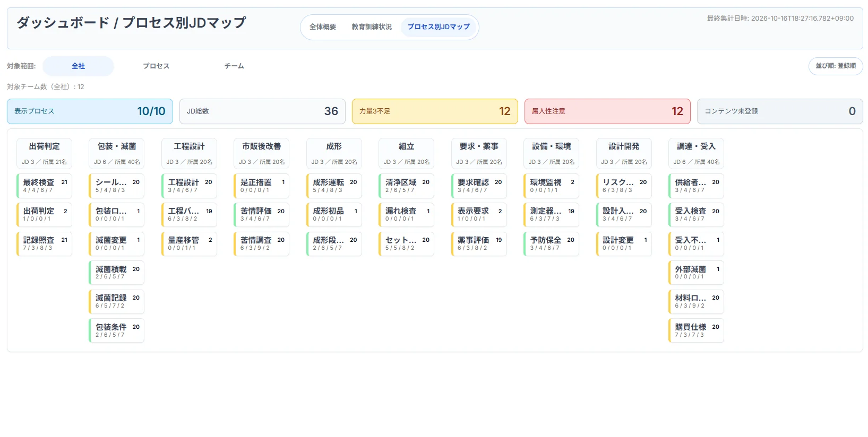The width and height of the screenshot is (868, 437).
Task: Set scope to チーム
Action: (x=234, y=66)
